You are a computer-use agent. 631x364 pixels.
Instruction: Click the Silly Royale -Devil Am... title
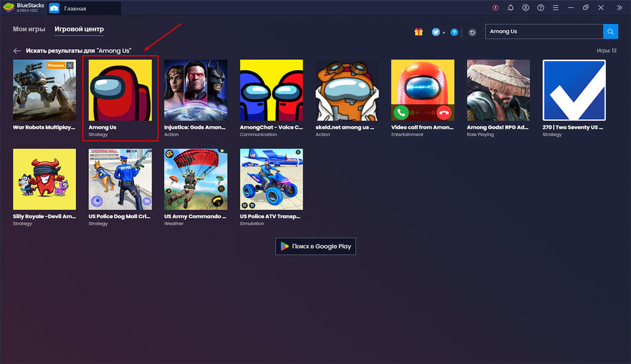tap(44, 216)
